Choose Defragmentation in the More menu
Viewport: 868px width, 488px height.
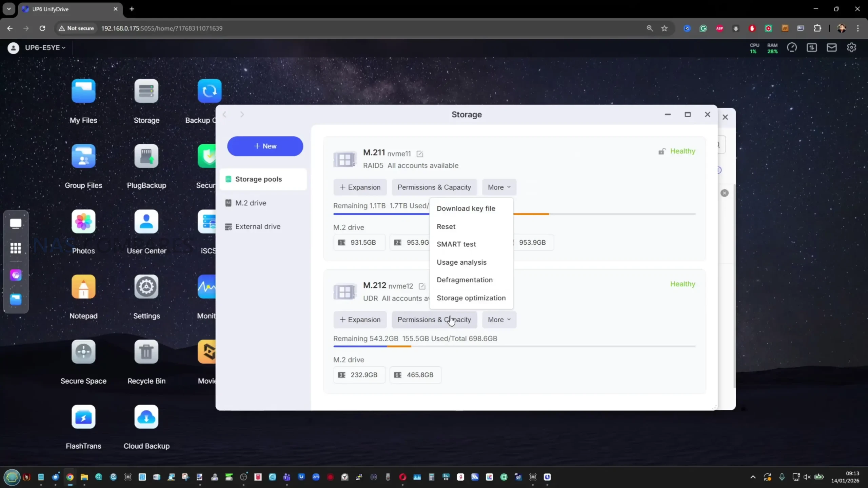tap(465, 280)
